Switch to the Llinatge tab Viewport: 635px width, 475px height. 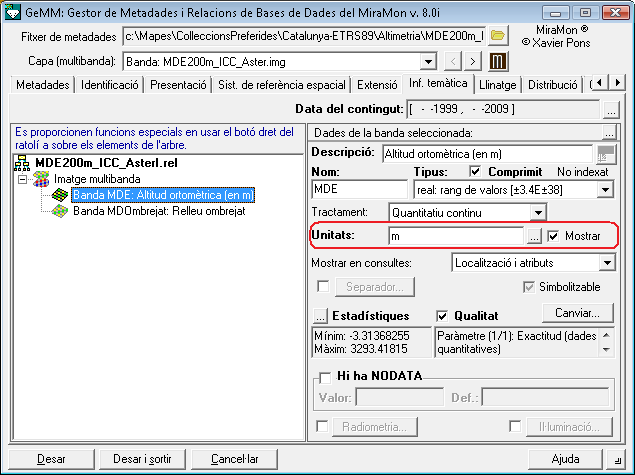[x=498, y=85]
